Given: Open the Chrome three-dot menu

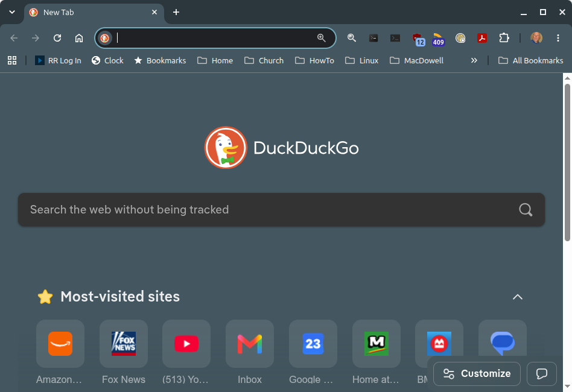Looking at the screenshot, I should [558, 38].
